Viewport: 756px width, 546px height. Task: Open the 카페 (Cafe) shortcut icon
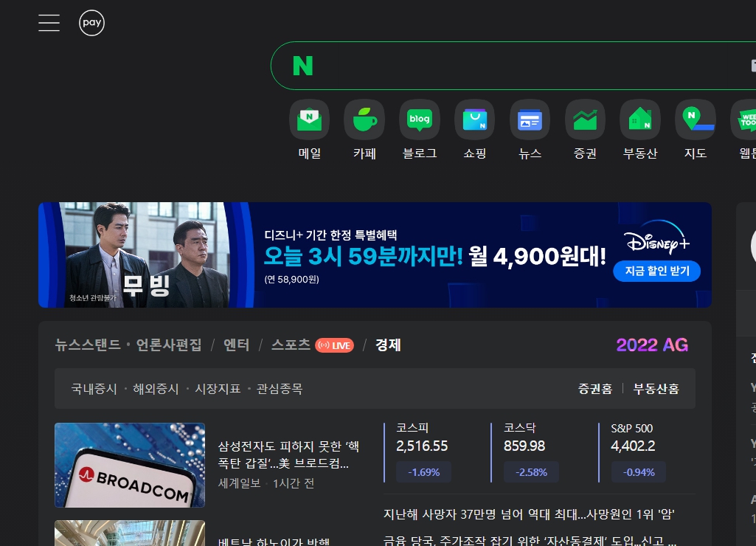(364, 120)
